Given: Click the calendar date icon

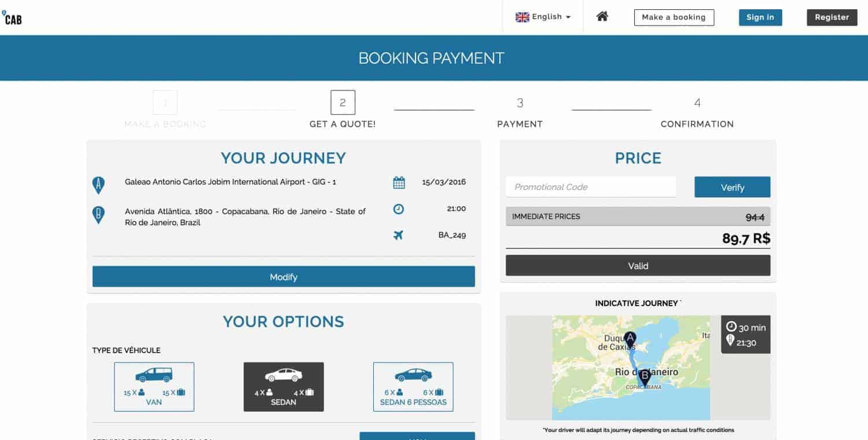Looking at the screenshot, I should coord(399,183).
